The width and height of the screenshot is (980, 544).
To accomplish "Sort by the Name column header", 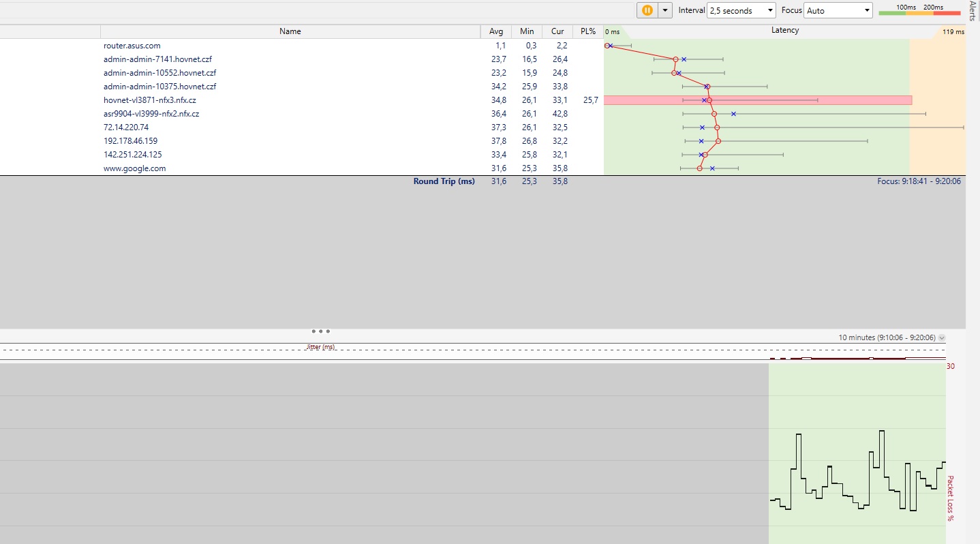I will click(290, 31).
